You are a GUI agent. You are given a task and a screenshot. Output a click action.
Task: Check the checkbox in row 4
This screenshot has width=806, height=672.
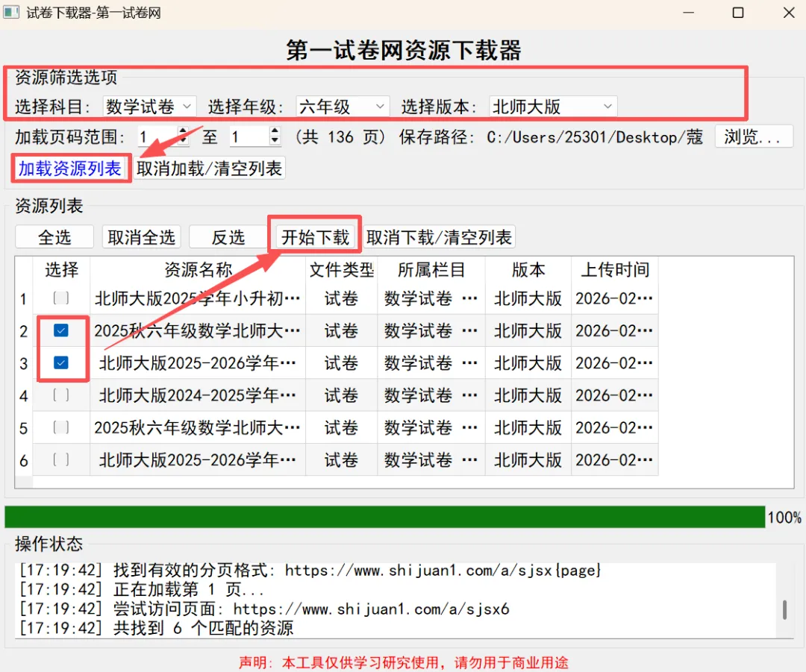coord(60,395)
